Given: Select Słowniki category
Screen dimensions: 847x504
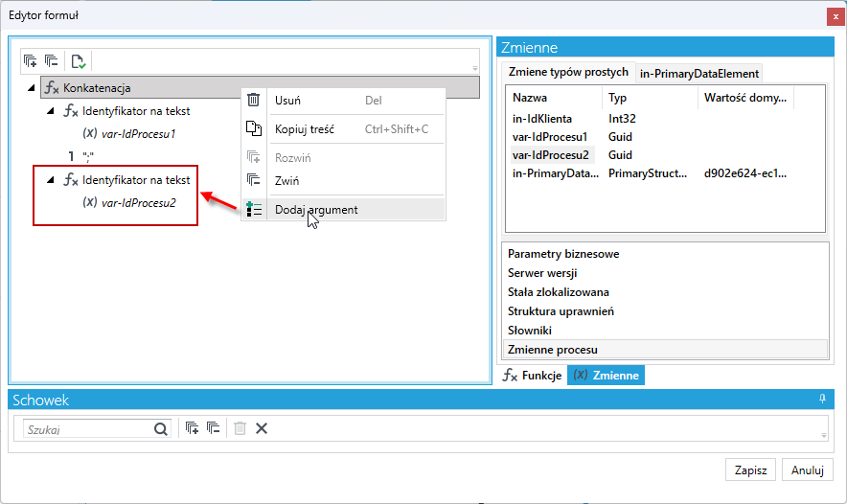Looking at the screenshot, I should (x=665, y=331).
